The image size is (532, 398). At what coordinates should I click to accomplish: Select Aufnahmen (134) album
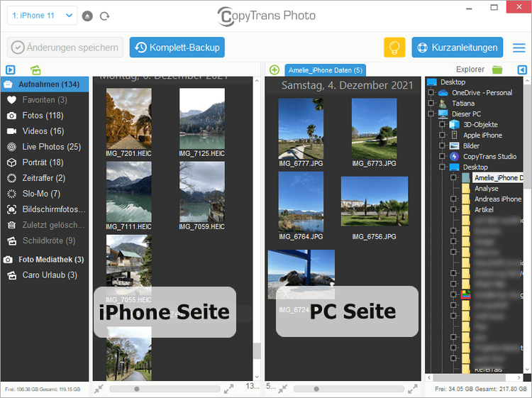(45, 84)
